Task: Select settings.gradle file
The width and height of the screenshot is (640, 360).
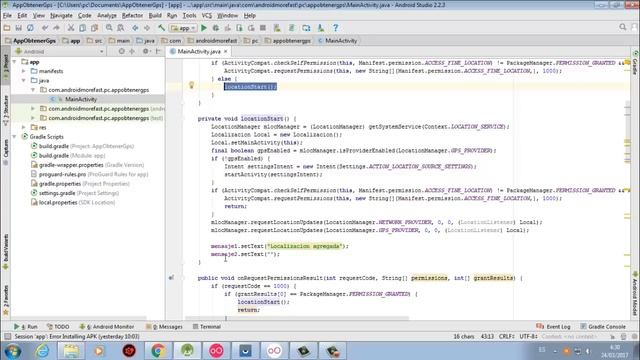Action: click(75, 193)
